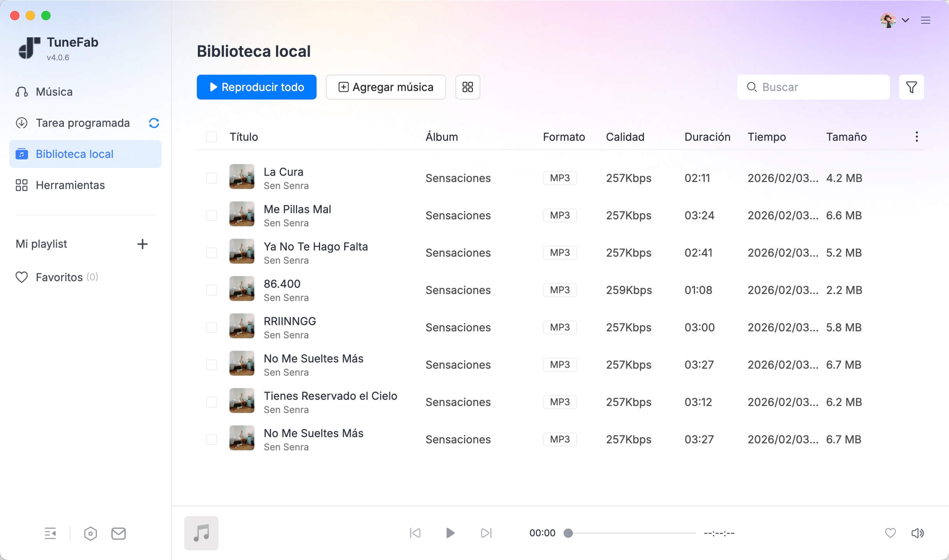Open the filter icon beside the search bar
Viewport: 949px width, 560px height.
pos(911,87)
